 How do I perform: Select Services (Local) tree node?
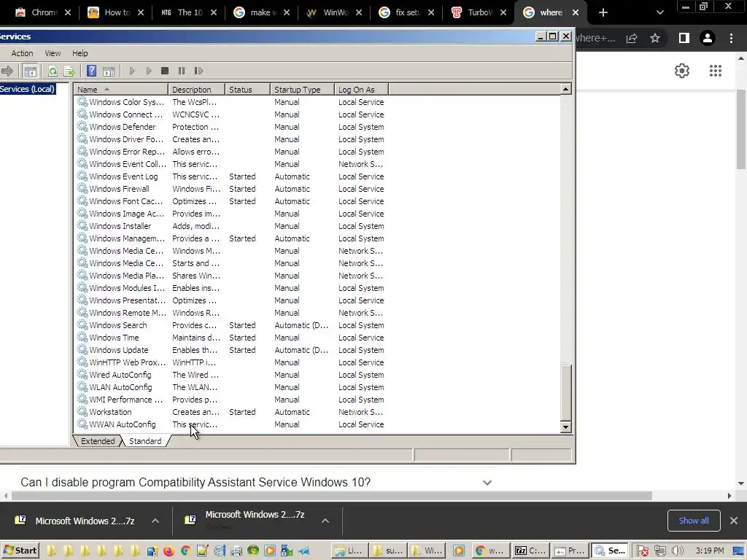coord(27,89)
